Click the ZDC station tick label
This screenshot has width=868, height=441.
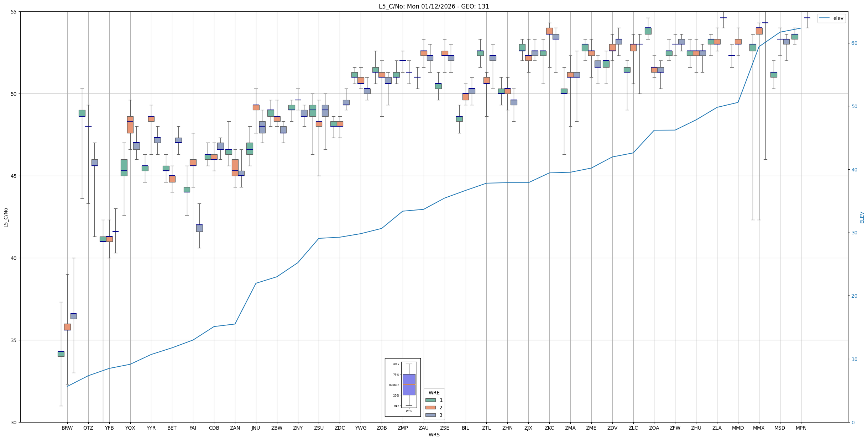tap(340, 428)
